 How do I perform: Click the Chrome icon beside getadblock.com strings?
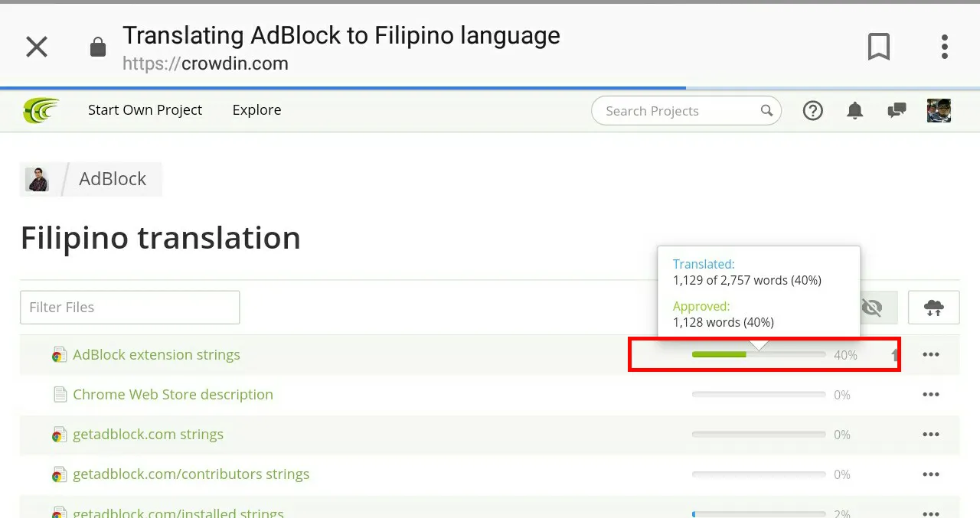pos(60,435)
